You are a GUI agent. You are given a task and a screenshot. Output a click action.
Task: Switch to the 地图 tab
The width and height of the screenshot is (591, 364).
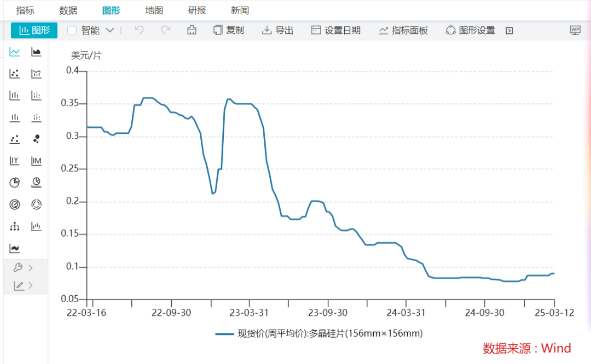pos(154,10)
